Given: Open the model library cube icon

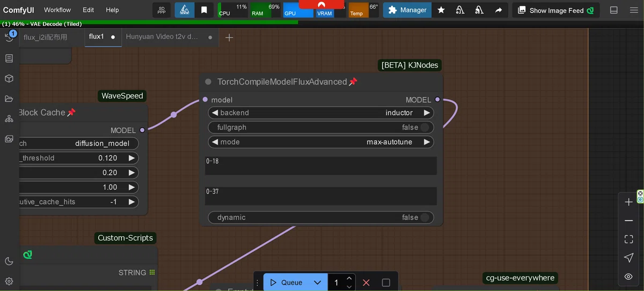Looking at the screenshot, I should 9,79.
